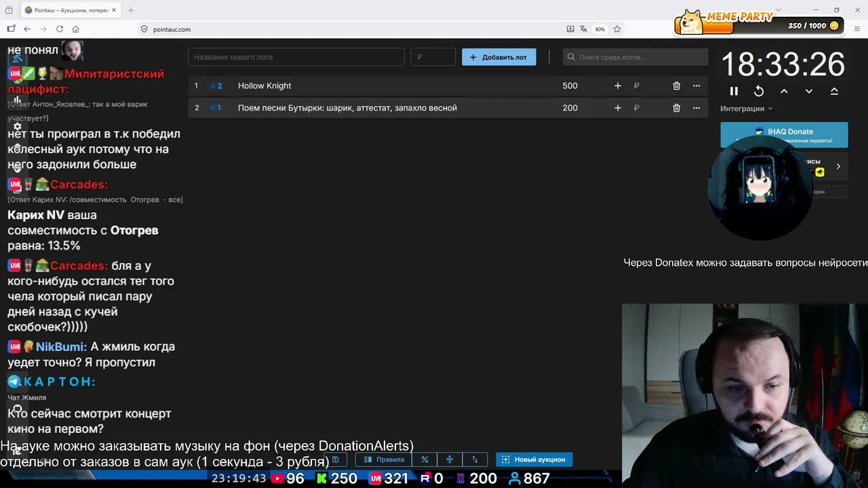This screenshot has height=488, width=868.
Task: Open the IHAQ Donate integration banner
Action: [x=784, y=135]
